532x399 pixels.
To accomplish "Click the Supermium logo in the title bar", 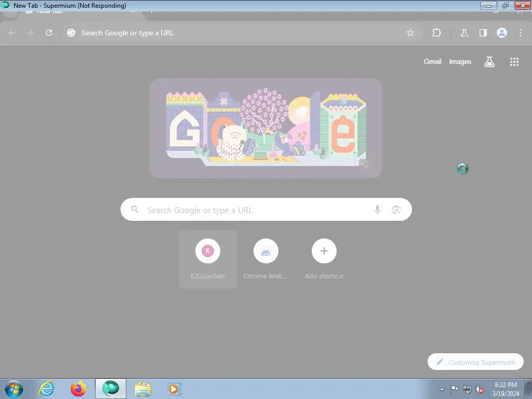I will pyautogui.click(x=5, y=5).
